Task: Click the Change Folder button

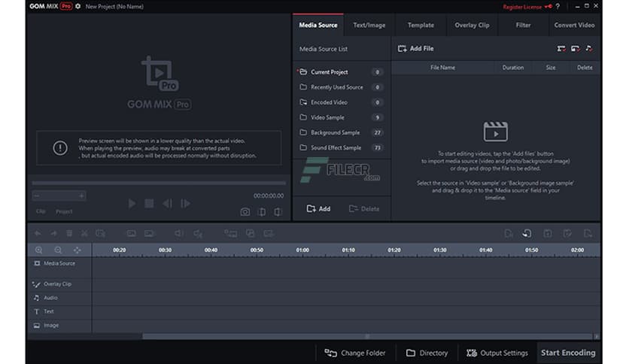Action: click(355, 353)
